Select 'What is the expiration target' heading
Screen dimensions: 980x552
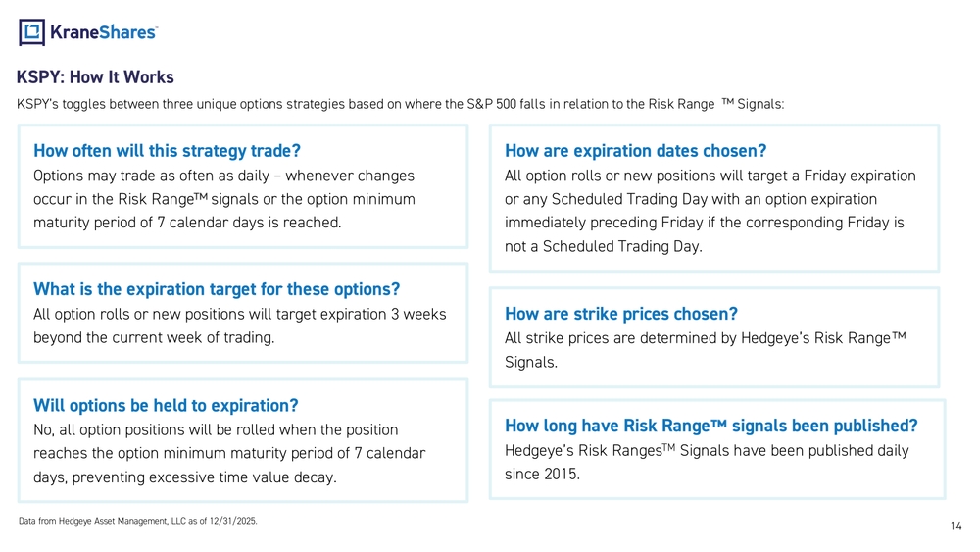point(217,289)
